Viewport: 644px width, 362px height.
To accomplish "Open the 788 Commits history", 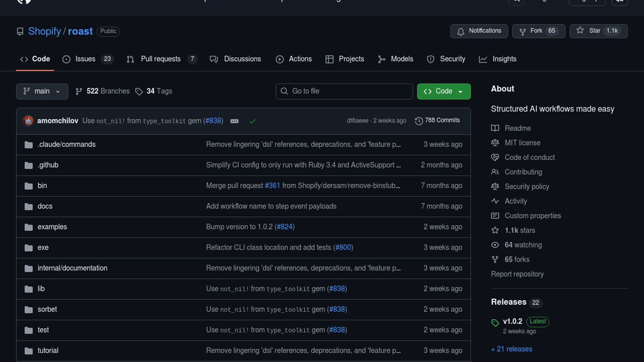I will tap(437, 120).
